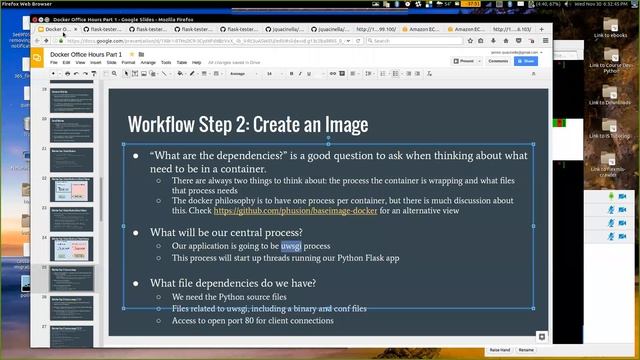Image resolution: width=640 pixels, height=360 pixels.
Task: Open the line spacing dropdown
Action: (x=369, y=74)
